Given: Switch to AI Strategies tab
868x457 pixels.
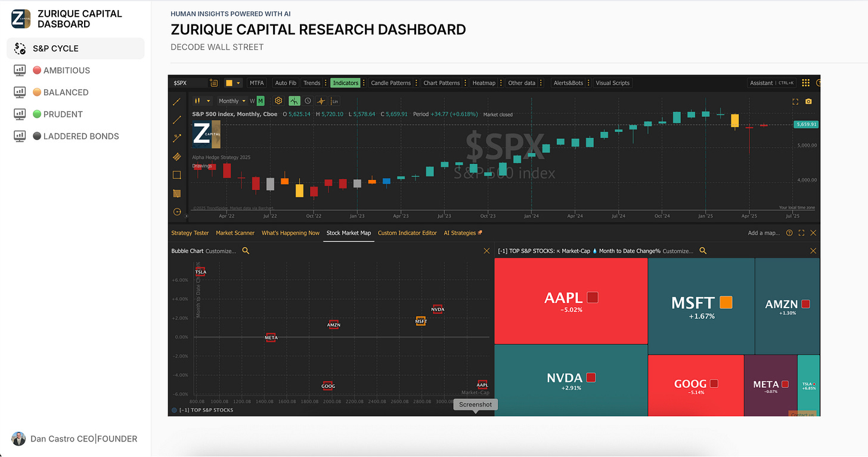Looking at the screenshot, I should pyautogui.click(x=463, y=233).
